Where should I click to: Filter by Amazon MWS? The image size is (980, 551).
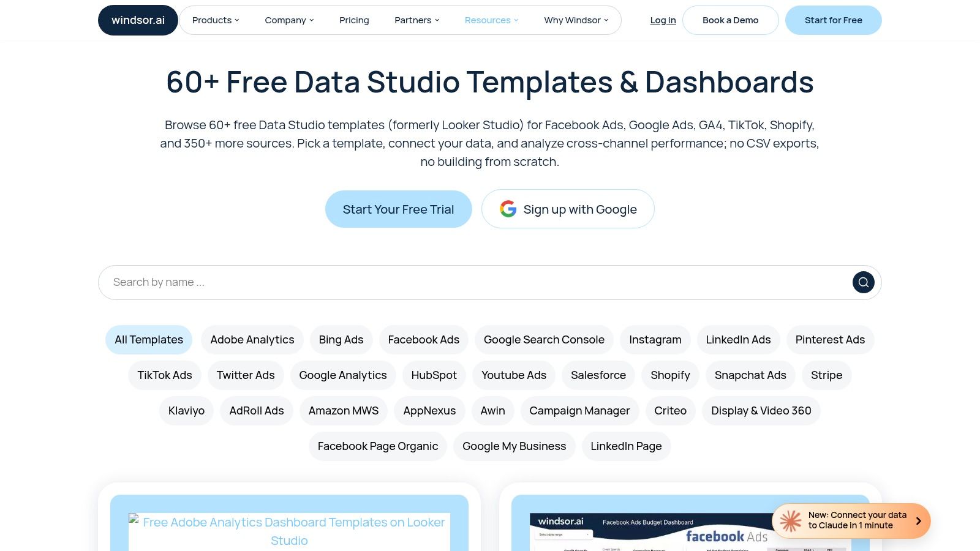pyautogui.click(x=344, y=411)
